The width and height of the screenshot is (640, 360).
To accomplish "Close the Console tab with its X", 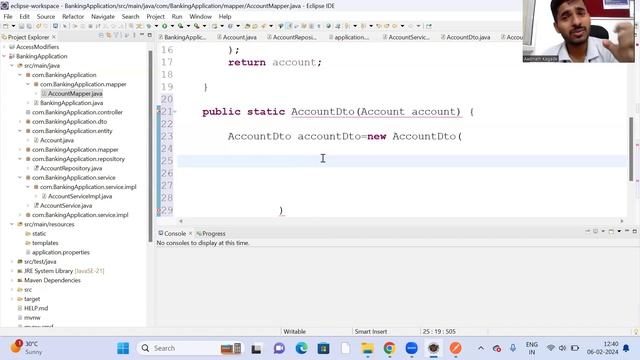I will (x=190, y=233).
